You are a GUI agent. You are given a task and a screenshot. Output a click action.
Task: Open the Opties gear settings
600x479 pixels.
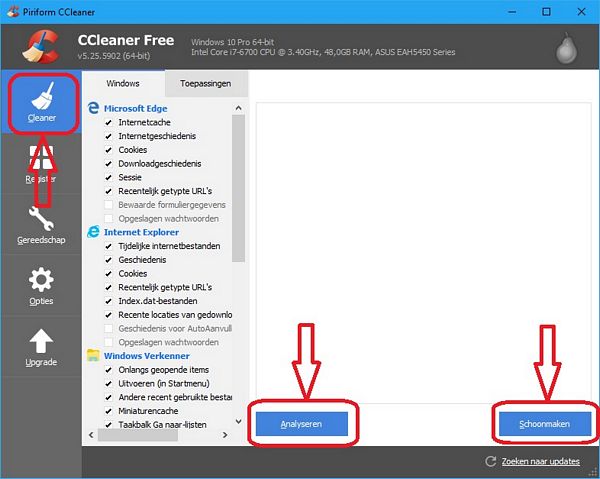41,286
